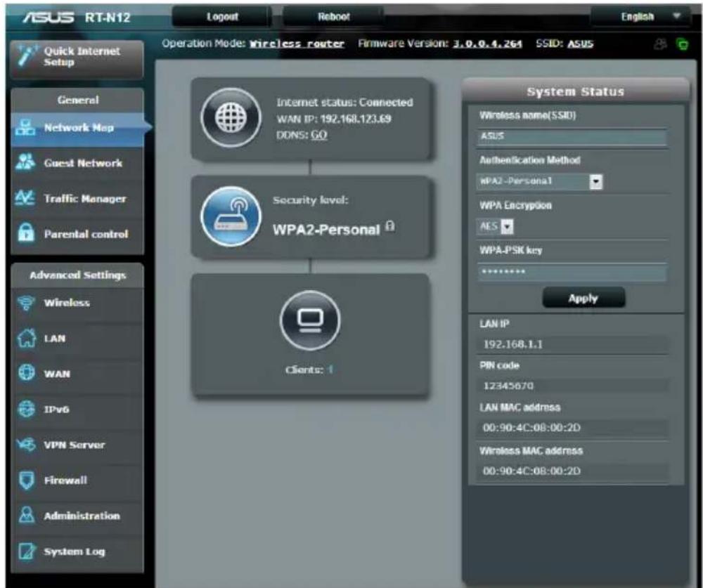Click the user status icon beside green icon
The height and width of the screenshot is (588, 703).
pyautogui.click(x=660, y=44)
